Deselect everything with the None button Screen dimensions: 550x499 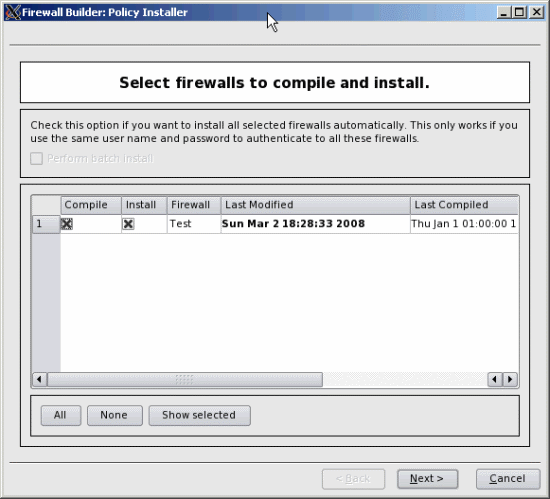115,416
